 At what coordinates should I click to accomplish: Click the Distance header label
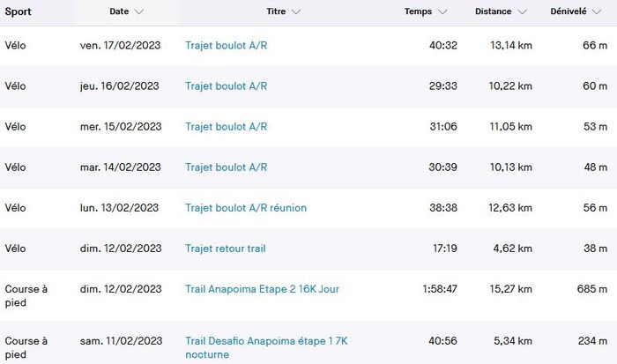tap(493, 12)
